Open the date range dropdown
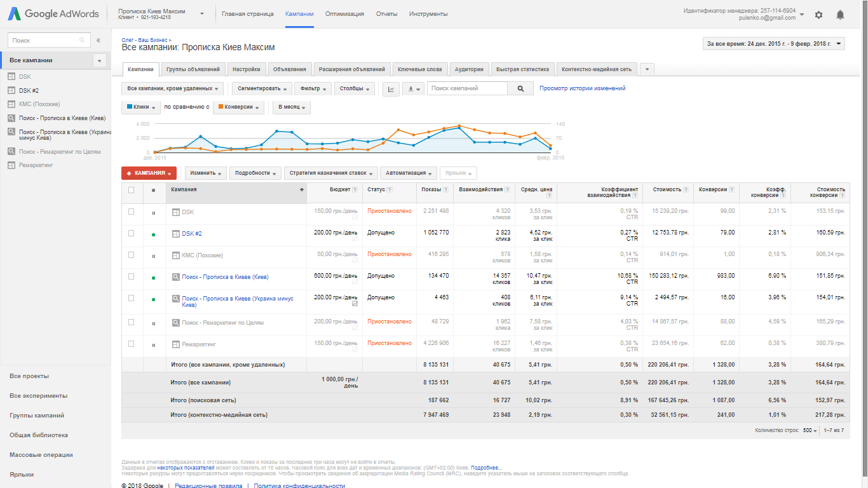Screen dimensions: 868x488 pyautogui.click(x=773, y=44)
